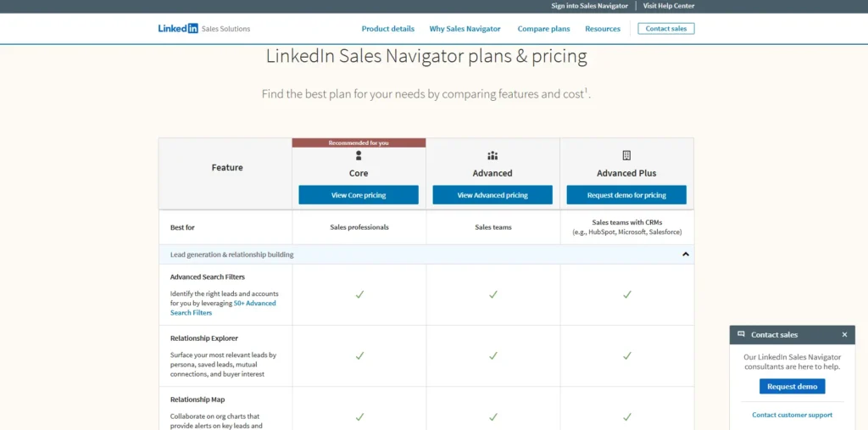Screen dimensions: 868x430
Task: Click the LinkedIn logo
Action: click(x=178, y=29)
